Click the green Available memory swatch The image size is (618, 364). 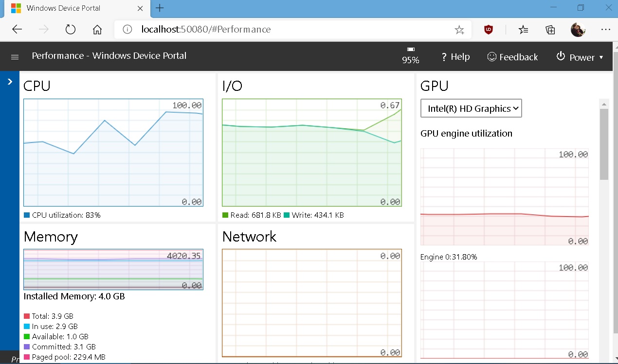[x=27, y=337]
